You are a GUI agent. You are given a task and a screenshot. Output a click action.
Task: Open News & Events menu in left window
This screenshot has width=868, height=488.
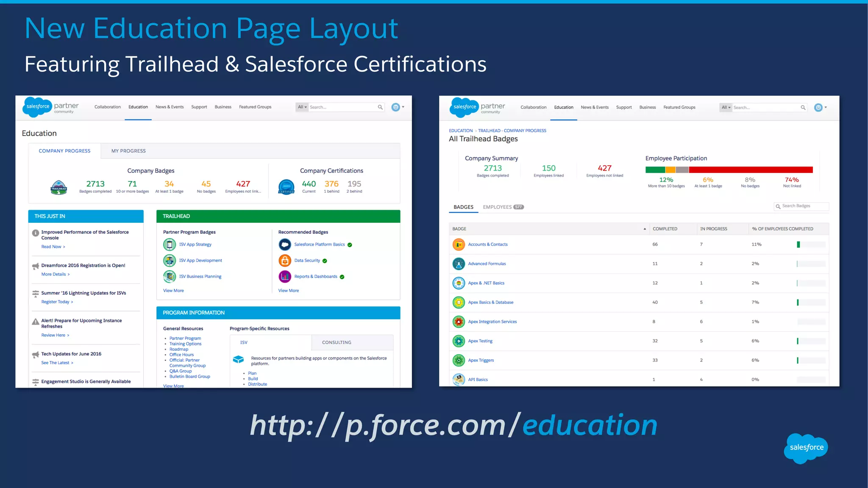170,107
